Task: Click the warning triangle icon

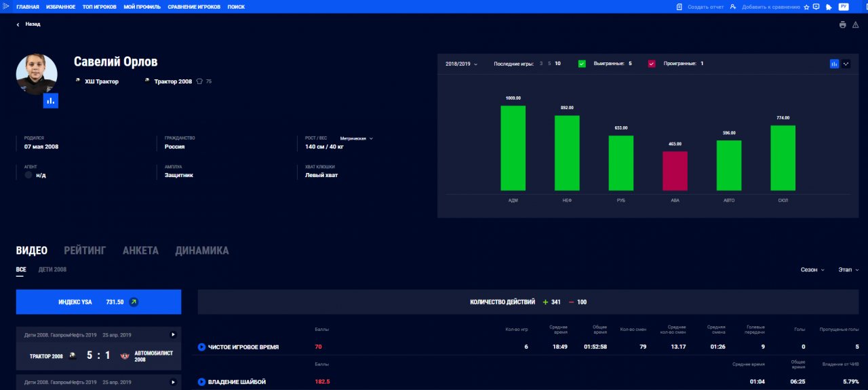Action: pyautogui.click(x=855, y=24)
